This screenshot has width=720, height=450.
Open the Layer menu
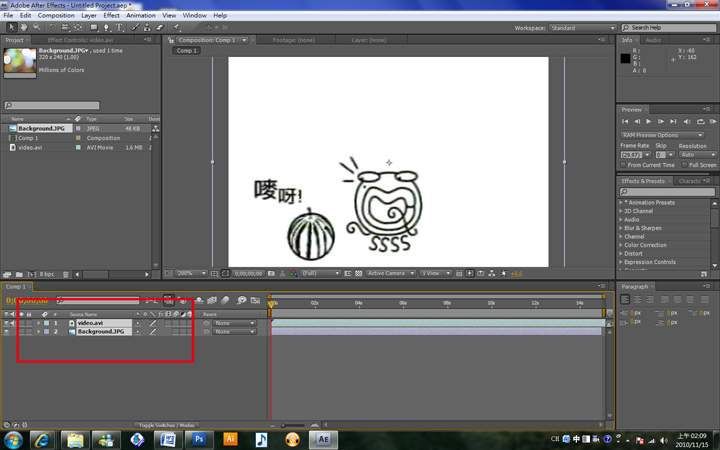(89, 15)
